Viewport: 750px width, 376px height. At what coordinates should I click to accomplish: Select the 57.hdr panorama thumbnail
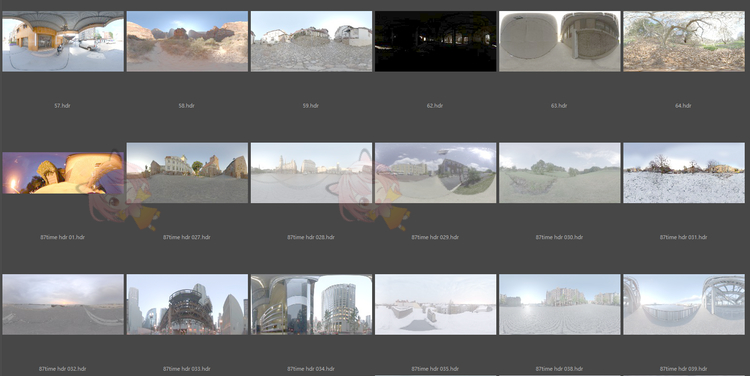coord(63,42)
